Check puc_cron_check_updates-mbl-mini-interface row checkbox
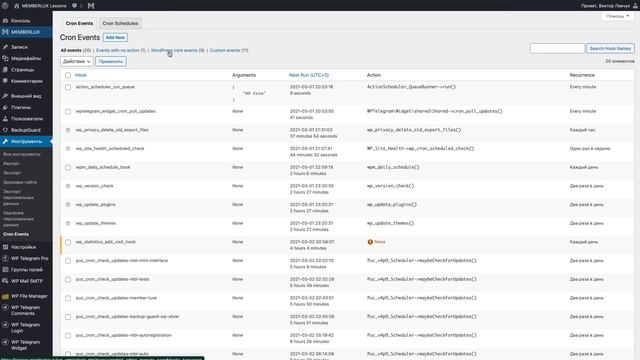 [x=68, y=261]
